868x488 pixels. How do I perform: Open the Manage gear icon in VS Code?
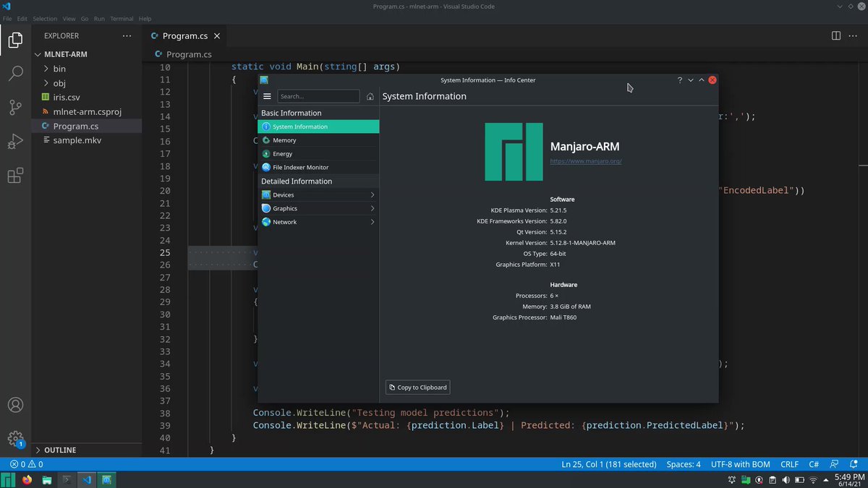click(15, 438)
